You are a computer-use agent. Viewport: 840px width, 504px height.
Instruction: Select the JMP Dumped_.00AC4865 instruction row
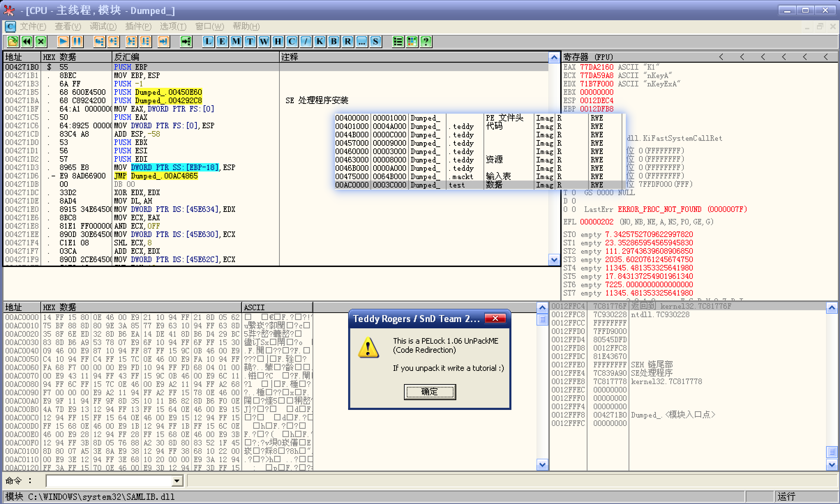pyautogui.click(x=164, y=176)
